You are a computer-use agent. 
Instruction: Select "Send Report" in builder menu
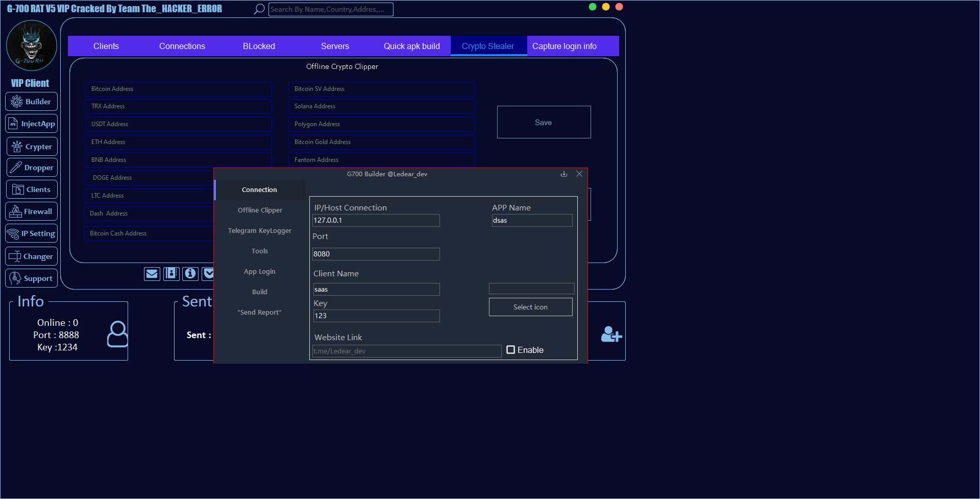pos(260,312)
